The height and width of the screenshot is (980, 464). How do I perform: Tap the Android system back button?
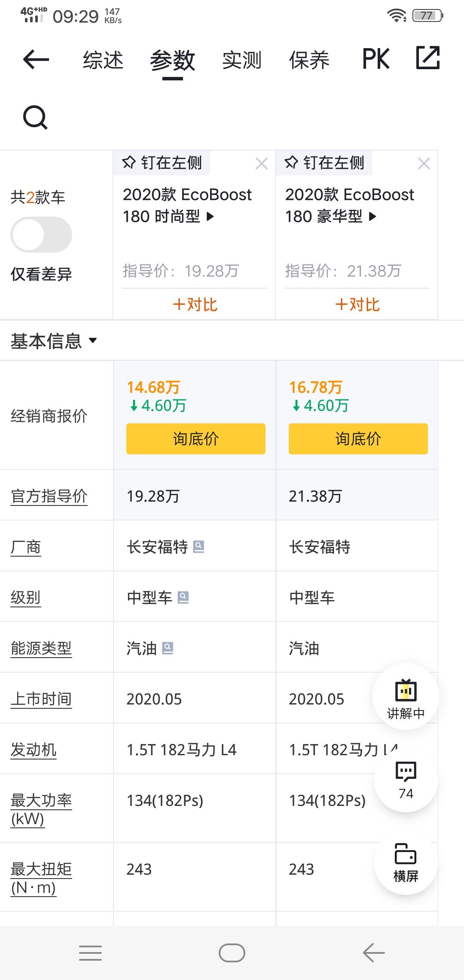click(x=373, y=953)
